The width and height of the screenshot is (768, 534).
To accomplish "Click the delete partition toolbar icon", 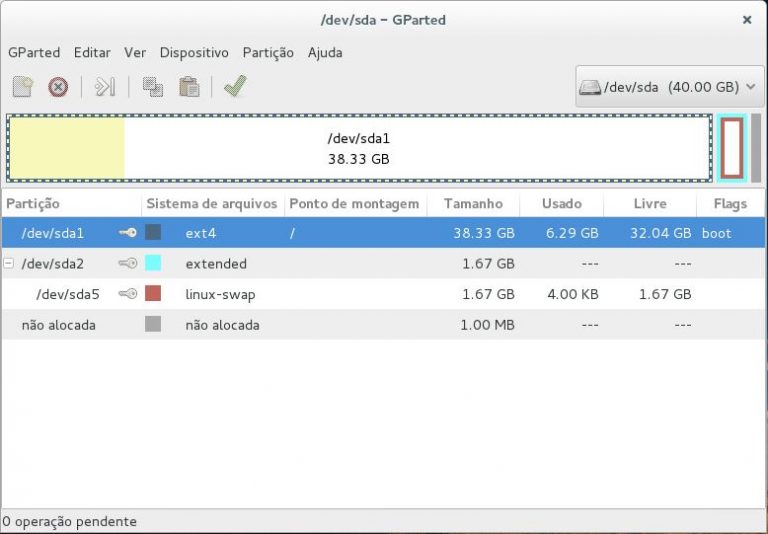I will 58,87.
